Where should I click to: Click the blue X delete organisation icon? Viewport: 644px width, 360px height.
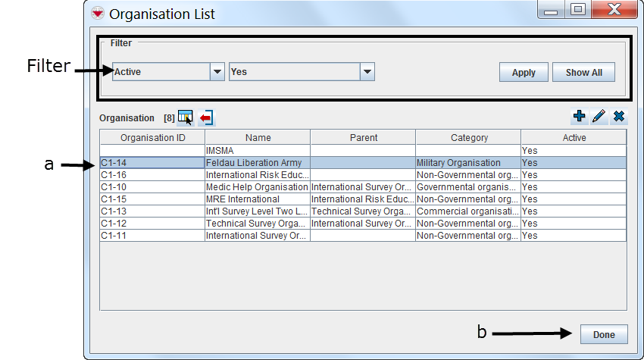click(619, 117)
